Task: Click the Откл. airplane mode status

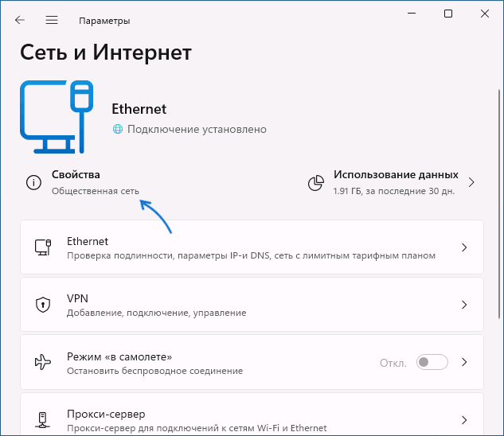Action: pos(393,363)
